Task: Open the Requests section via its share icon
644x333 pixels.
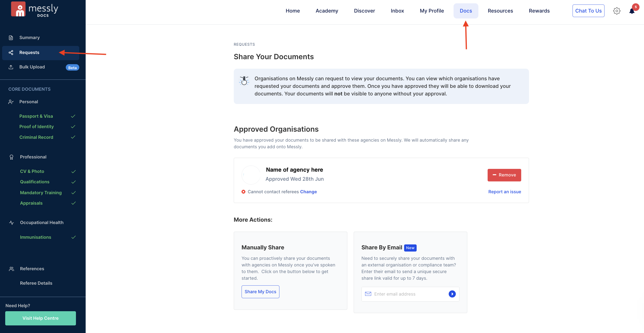Action: 11,53
